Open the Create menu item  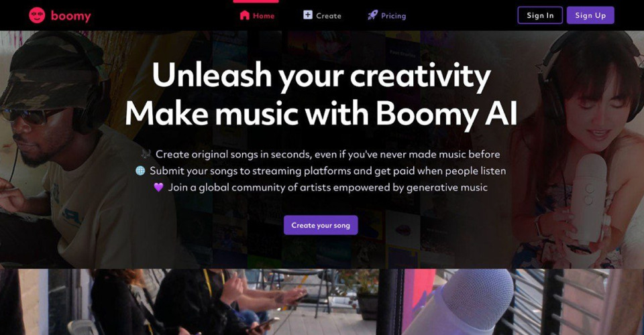point(329,16)
